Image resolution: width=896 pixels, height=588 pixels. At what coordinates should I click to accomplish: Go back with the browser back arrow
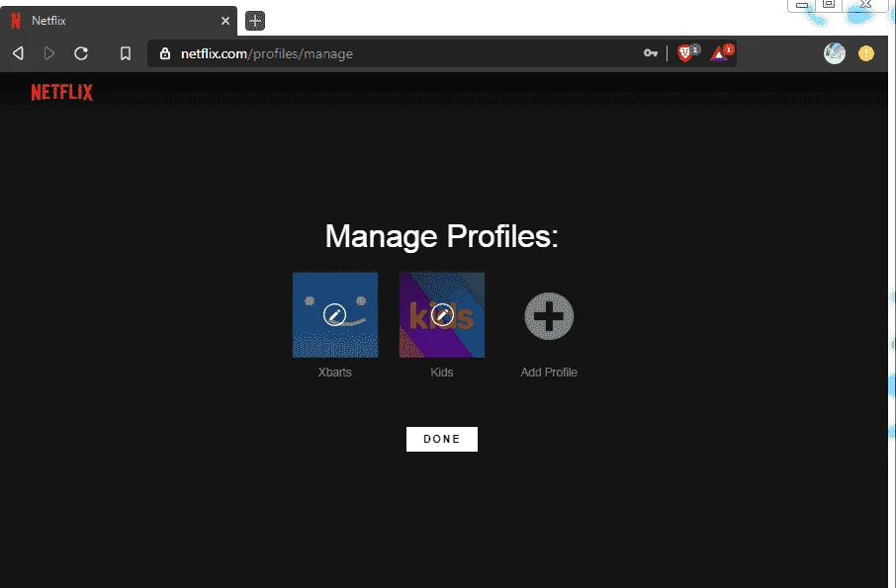[x=18, y=53]
